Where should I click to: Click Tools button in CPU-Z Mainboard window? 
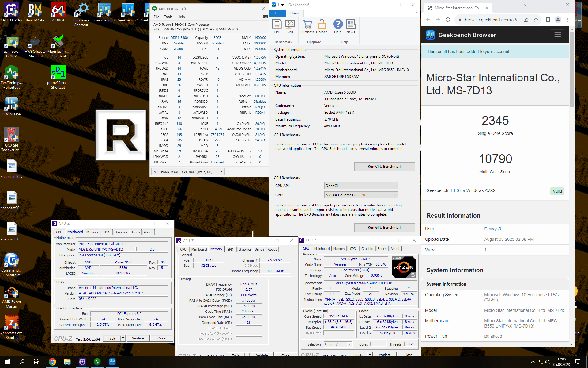click(x=112, y=338)
